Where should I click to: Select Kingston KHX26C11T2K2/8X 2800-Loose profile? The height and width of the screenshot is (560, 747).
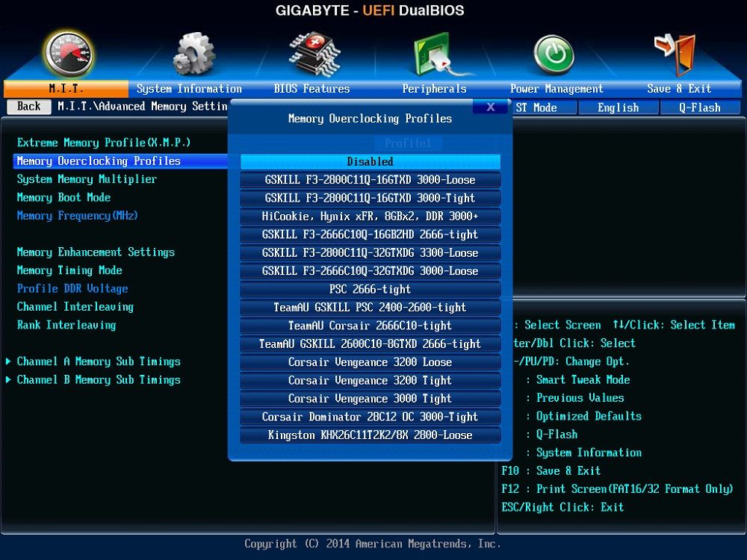[371, 435]
